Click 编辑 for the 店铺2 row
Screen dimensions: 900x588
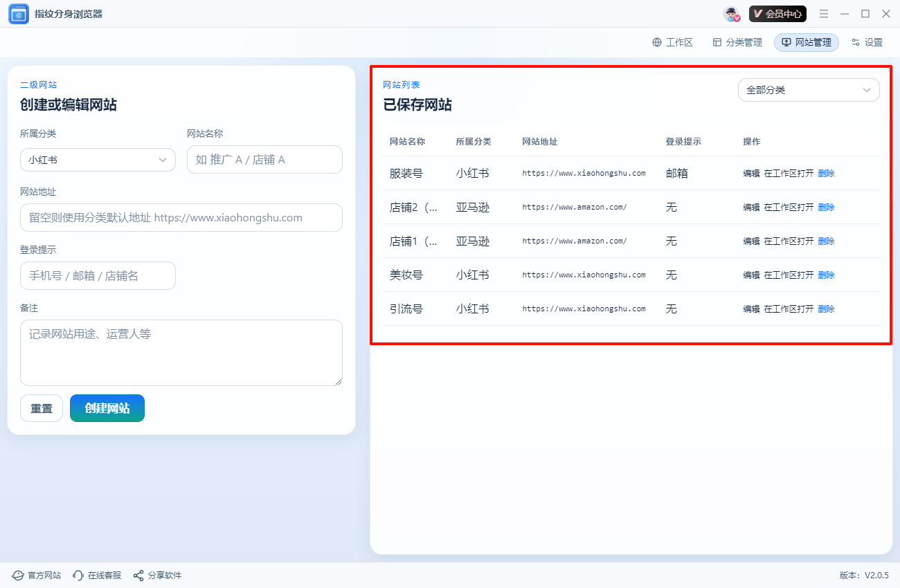751,208
